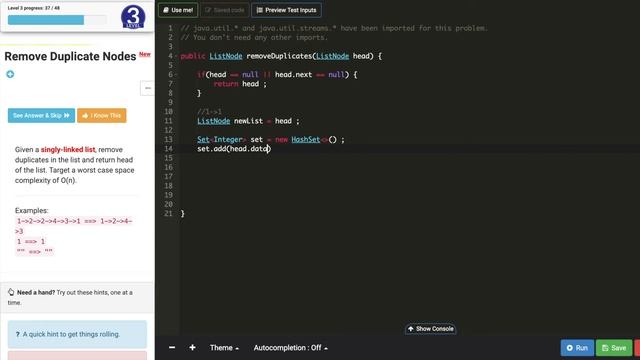Open Preview Test Inputs
This screenshot has width=640, height=360.
tap(286, 10)
